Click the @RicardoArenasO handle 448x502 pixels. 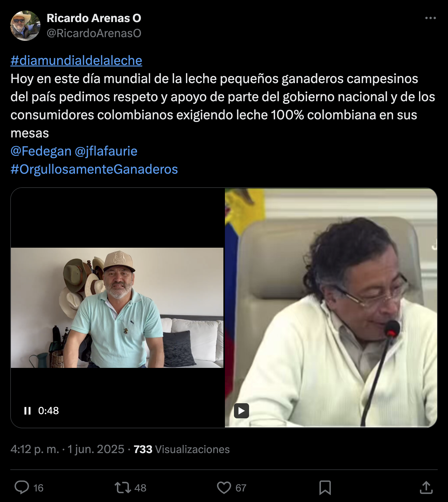(x=94, y=33)
